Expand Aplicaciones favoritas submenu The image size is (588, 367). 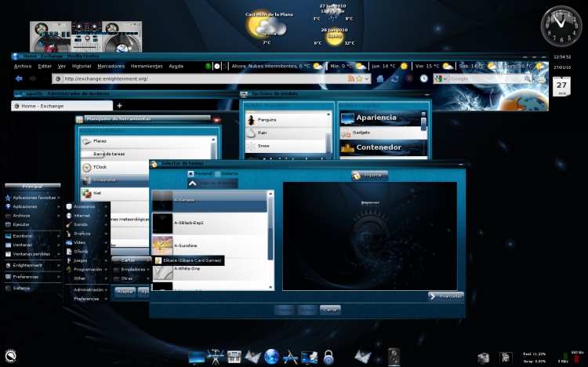click(x=32, y=198)
